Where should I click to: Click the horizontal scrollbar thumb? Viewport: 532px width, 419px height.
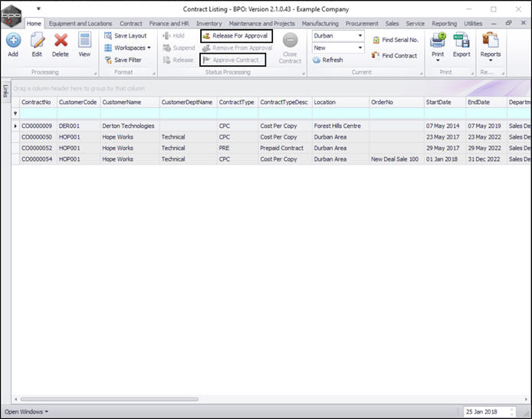(110, 399)
